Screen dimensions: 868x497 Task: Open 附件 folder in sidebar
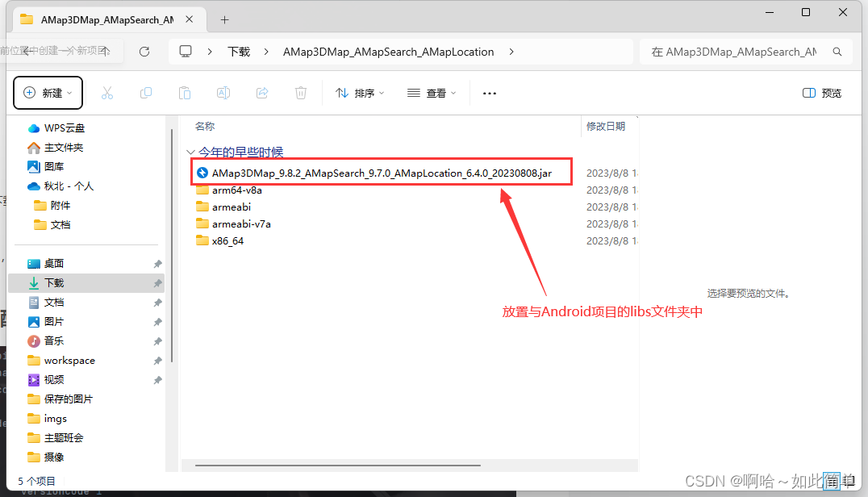60,205
